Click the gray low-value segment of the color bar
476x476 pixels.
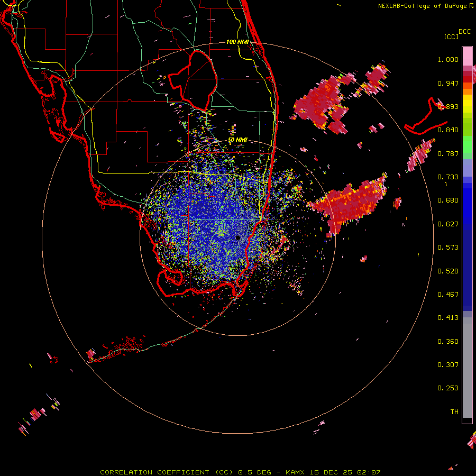(x=467, y=368)
